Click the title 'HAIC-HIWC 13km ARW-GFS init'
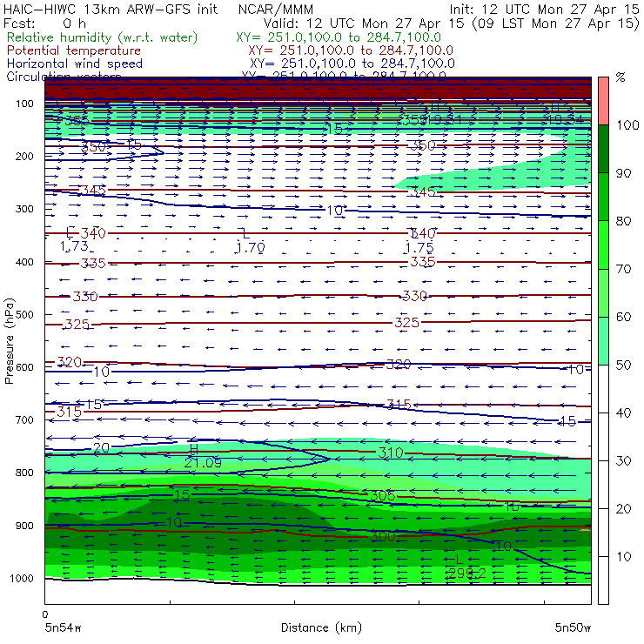Screen dimensions: 644x644 point(111,9)
